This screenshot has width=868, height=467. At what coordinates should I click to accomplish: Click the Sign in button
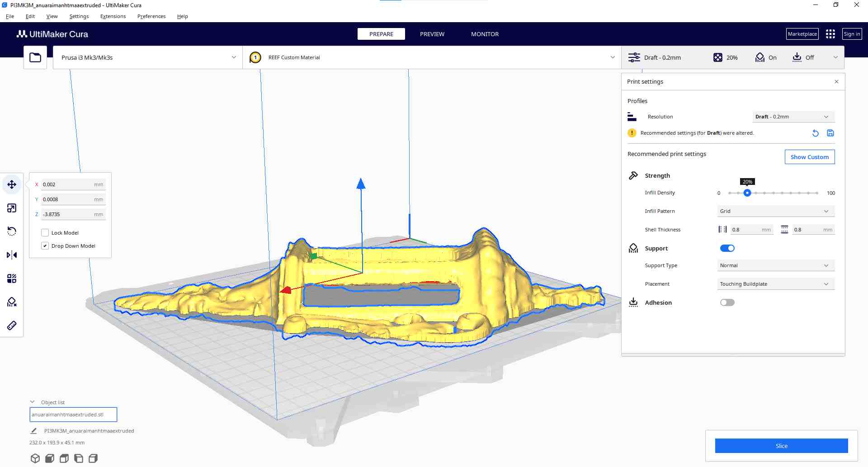click(852, 34)
